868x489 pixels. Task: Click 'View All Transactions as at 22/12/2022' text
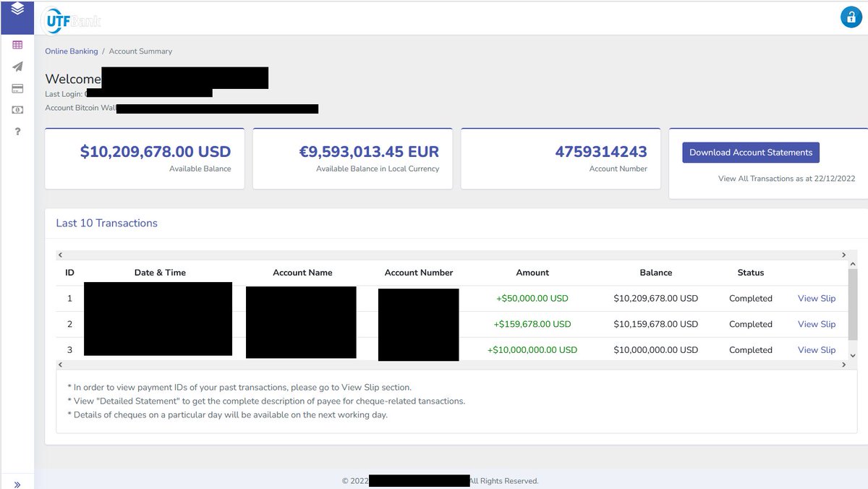click(787, 179)
